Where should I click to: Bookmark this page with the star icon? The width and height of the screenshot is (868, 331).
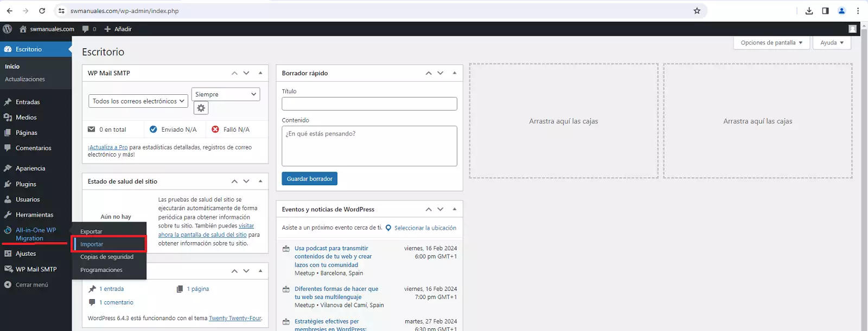click(x=697, y=11)
